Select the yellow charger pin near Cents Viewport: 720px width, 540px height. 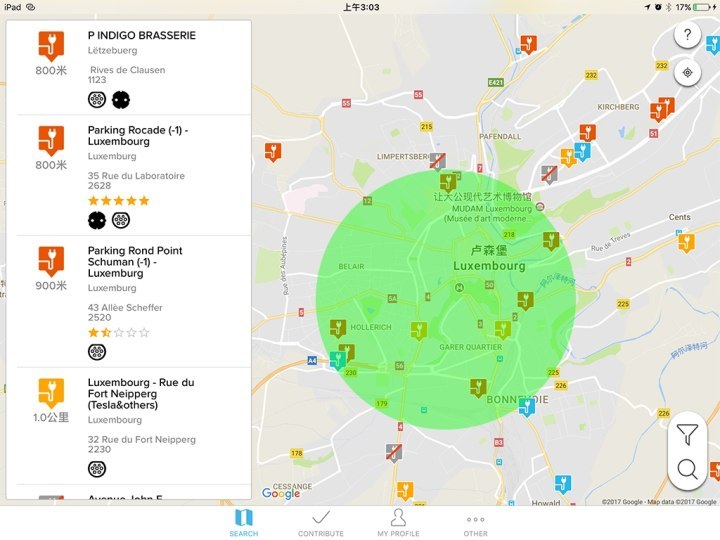pos(686,243)
